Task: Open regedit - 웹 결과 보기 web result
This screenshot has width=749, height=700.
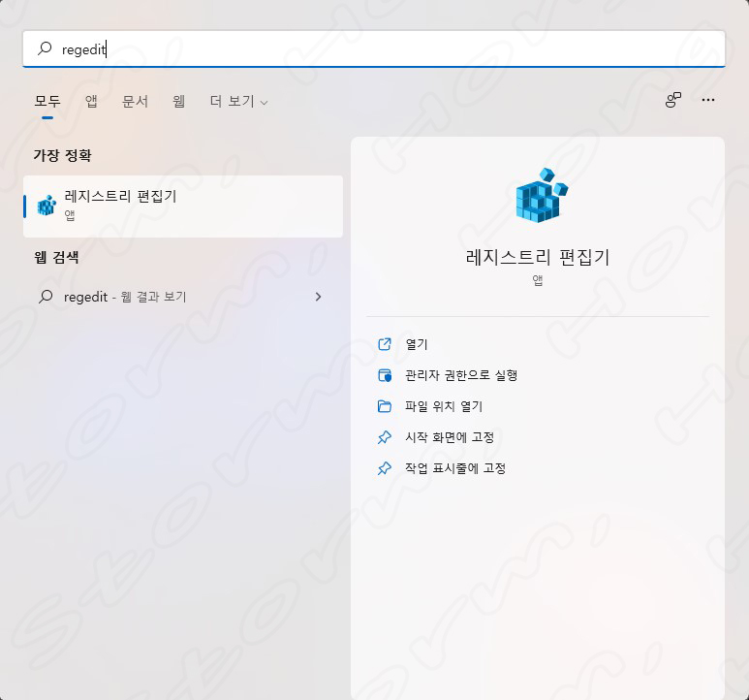Action: pos(183,297)
